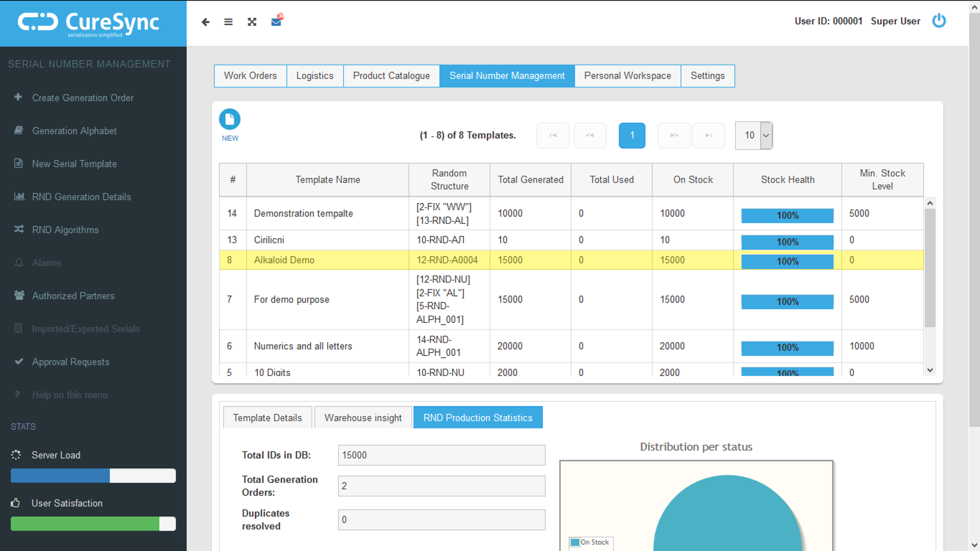Go to page 1 button
980x551 pixels.
point(632,135)
